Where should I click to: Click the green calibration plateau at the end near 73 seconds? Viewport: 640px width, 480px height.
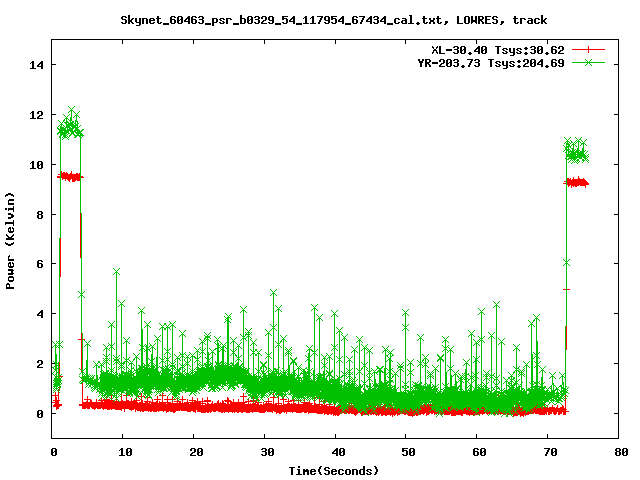point(577,151)
